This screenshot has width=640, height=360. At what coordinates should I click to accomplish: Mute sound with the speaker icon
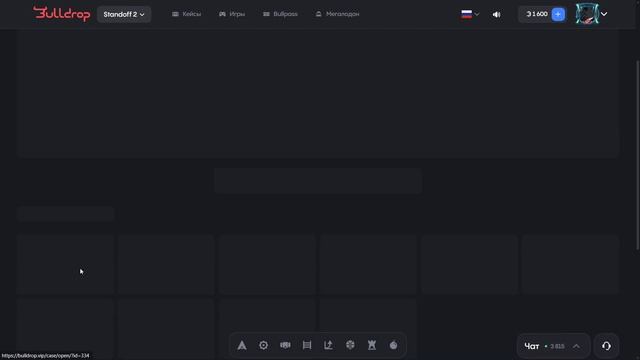tap(496, 14)
